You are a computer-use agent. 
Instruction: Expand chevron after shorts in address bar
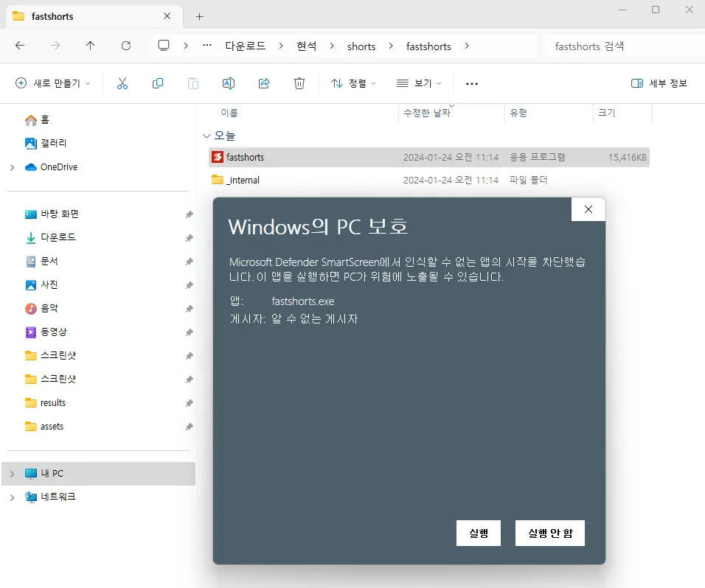coord(391,46)
